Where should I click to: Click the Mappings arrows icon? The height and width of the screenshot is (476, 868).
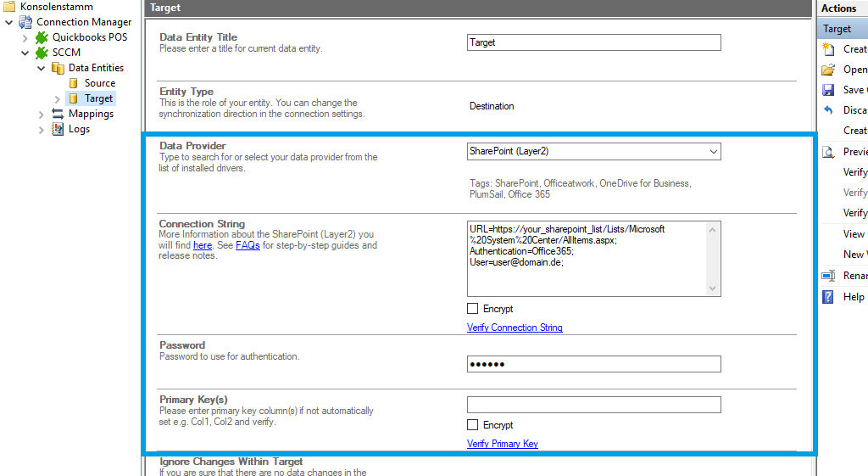coord(58,114)
